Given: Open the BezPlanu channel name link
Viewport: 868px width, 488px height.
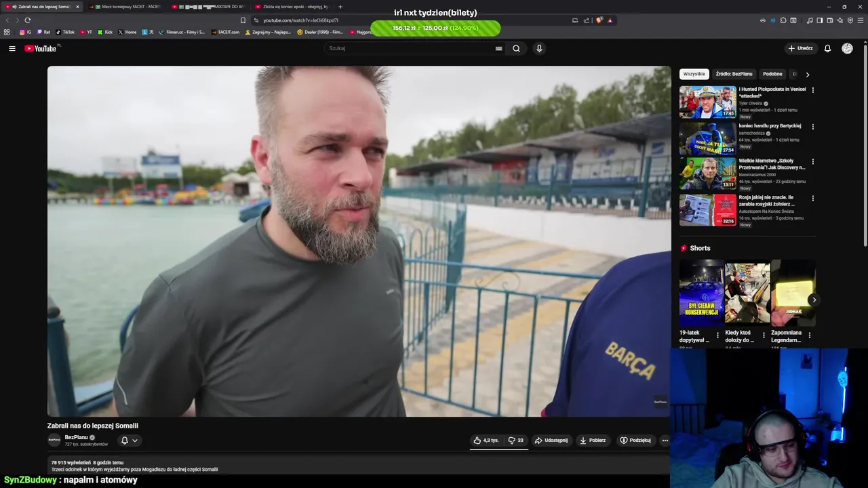Looking at the screenshot, I should pyautogui.click(x=77, y=437).
